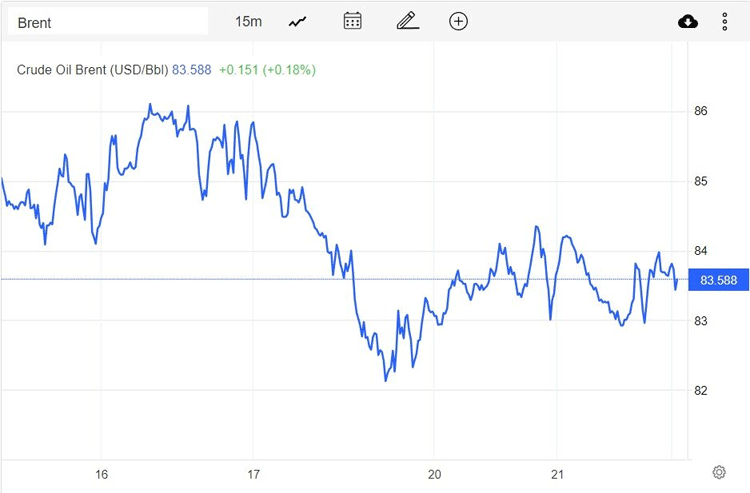Click the legend price value 83.588

(192, 70)
